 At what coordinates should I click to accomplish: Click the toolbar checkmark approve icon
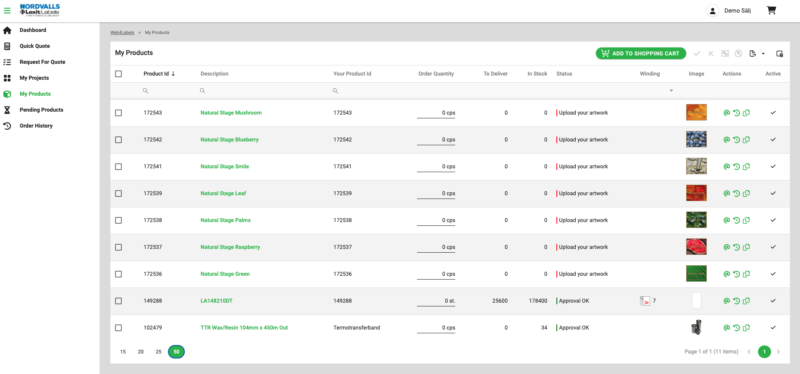(x=697, y=54)
